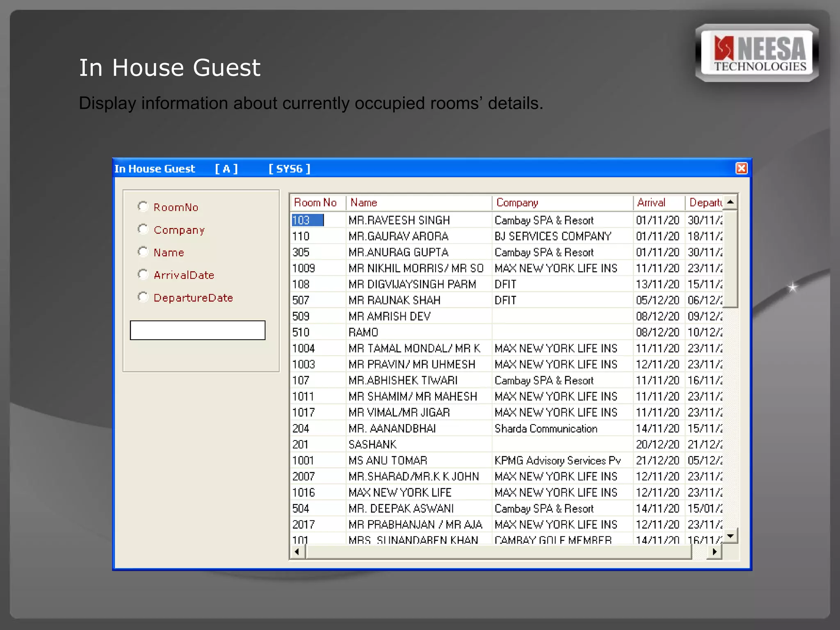Click MR PRABHANJAN / MR AJA name
The image size is (840, 630).
[415, 524]
